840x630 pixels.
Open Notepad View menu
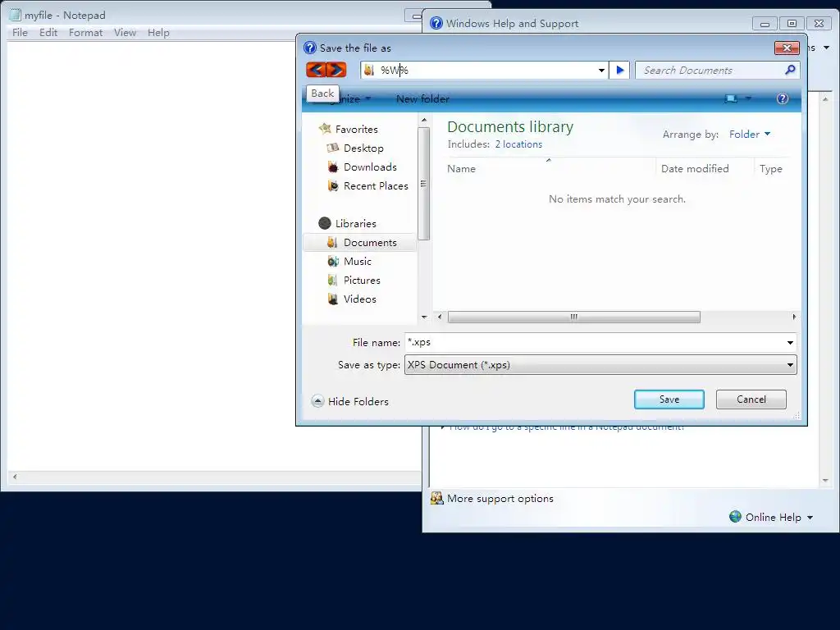click(x=125, y=32)
